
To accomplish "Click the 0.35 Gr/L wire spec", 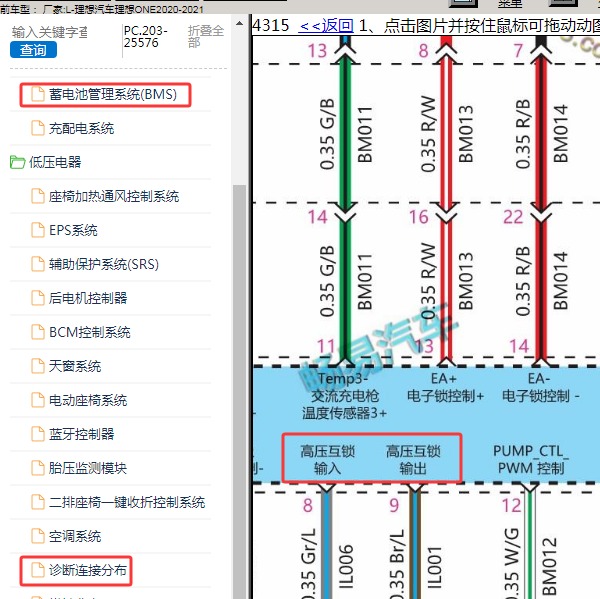I will 308,563.
